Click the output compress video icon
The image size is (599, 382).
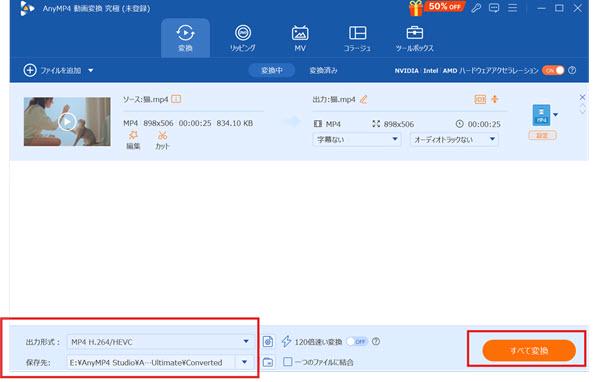click(480, 99)
